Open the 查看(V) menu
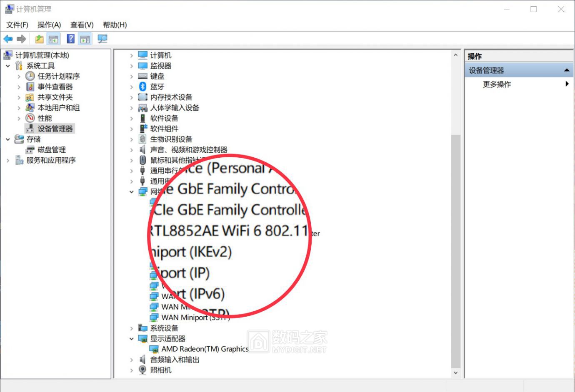Viewport: 575px width, 392px height. coord(82,25)
